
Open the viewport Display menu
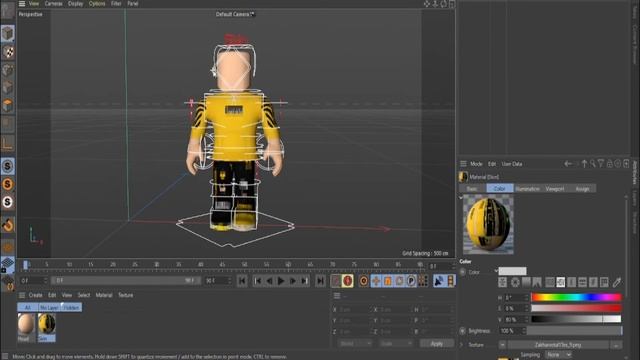[x=76, y=4]
